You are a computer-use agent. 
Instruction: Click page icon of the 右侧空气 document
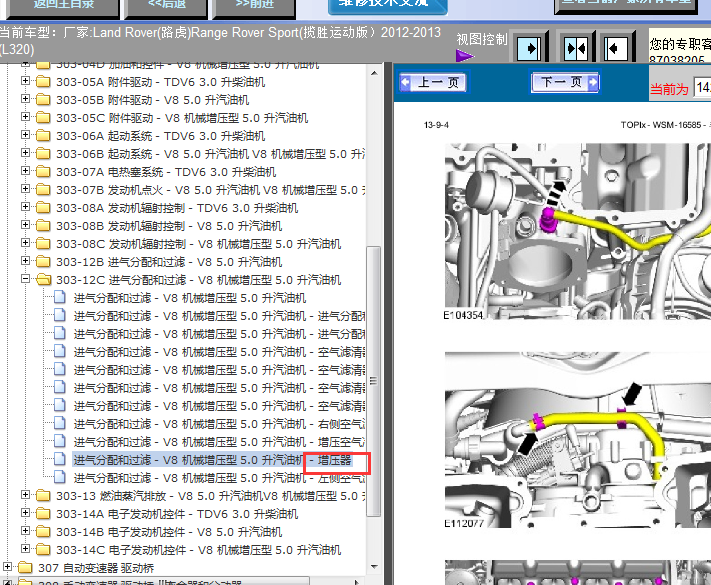(60, 423)
